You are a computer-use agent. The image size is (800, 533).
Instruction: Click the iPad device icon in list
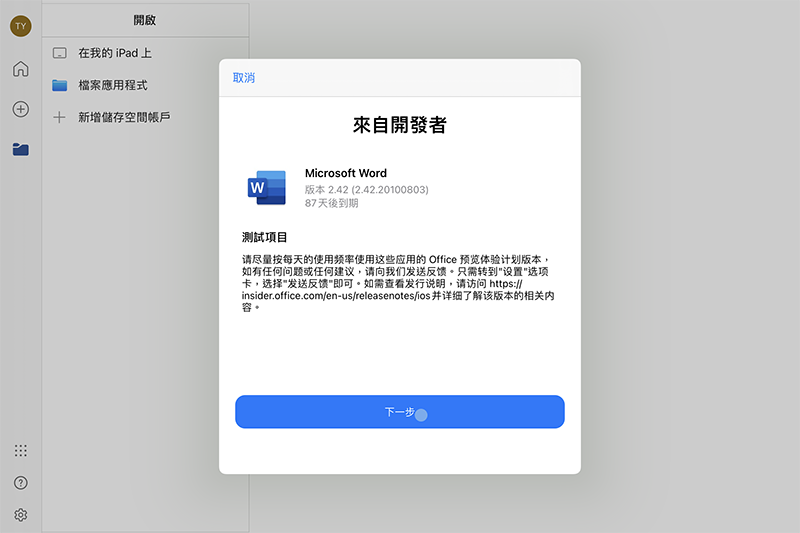[x=59, y=53]
